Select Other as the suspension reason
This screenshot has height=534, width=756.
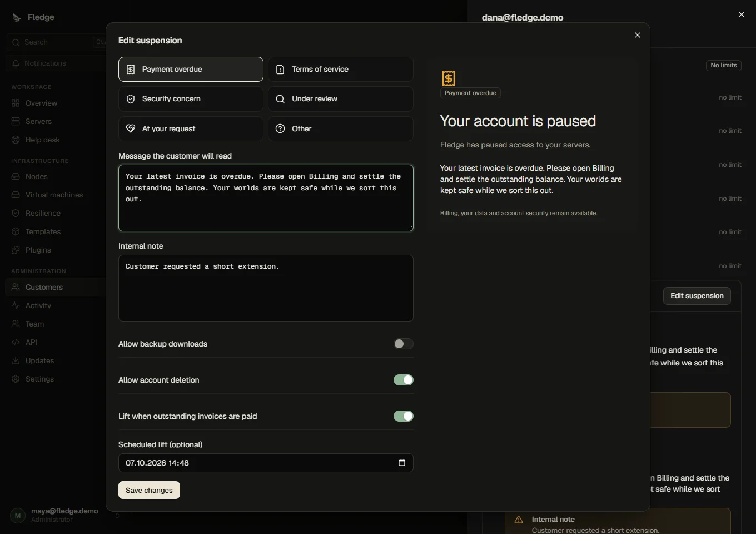point(341,128)
